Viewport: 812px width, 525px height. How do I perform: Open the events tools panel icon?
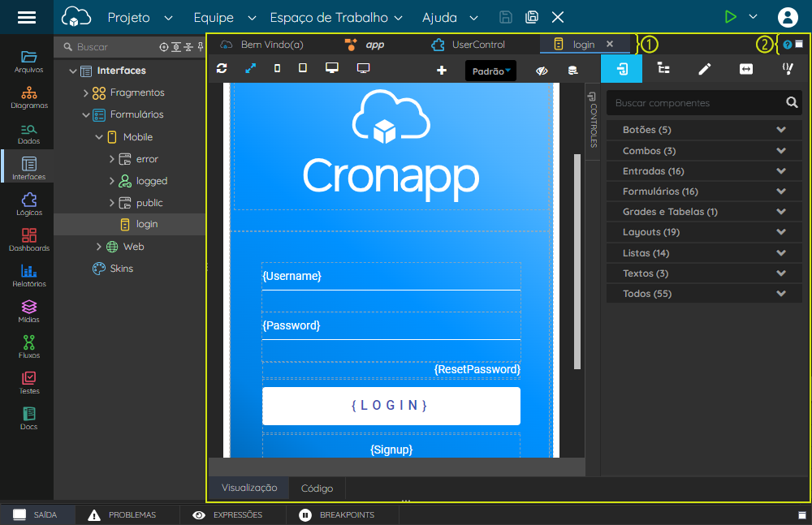(x=788, y=69)
